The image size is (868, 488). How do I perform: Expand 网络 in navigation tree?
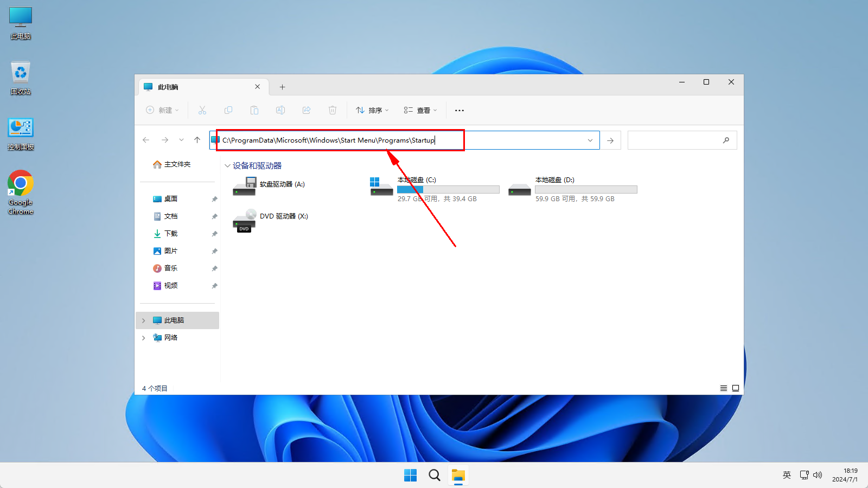coord(144,338)
